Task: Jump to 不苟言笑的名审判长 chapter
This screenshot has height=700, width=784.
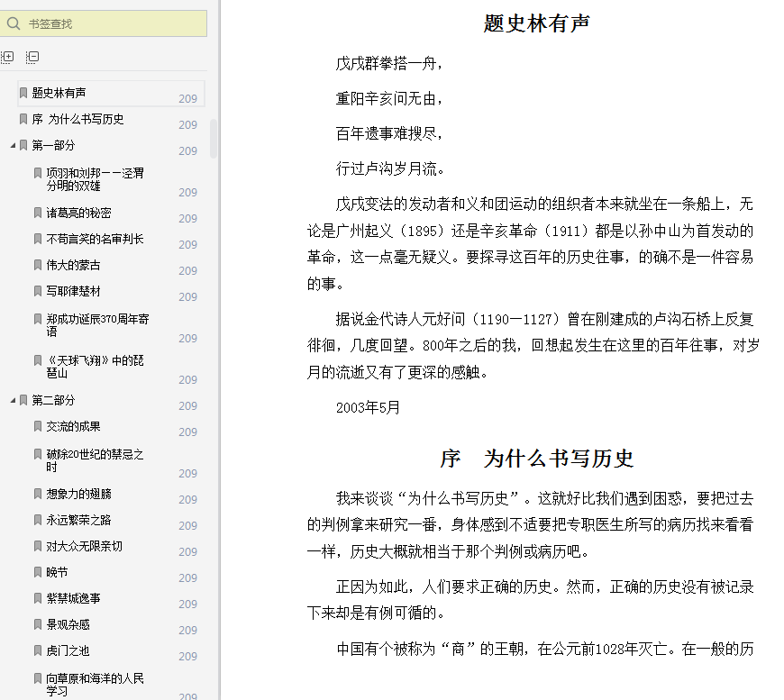Action: [95, 239]
